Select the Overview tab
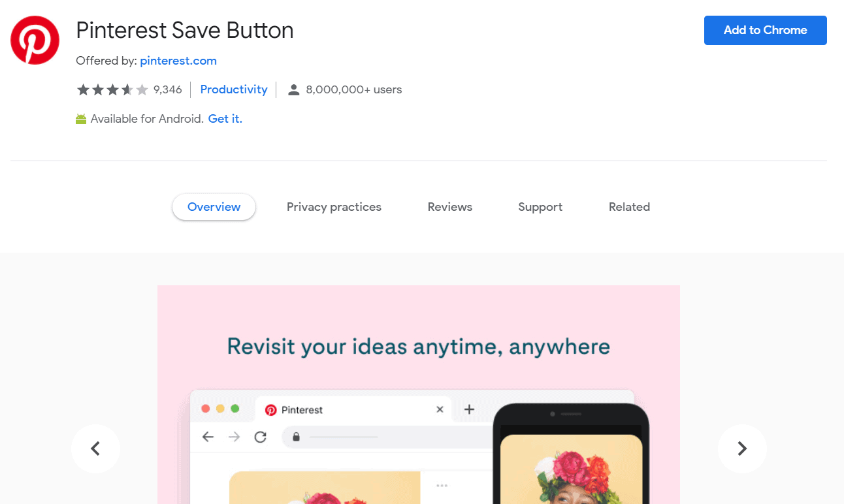844x504 pixels. point(214,207)
